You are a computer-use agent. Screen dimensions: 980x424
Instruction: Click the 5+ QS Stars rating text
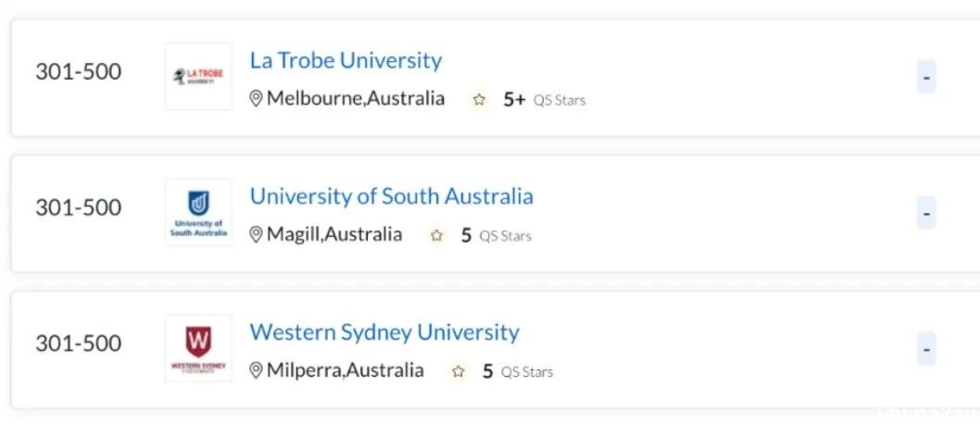tap(545, 100)
